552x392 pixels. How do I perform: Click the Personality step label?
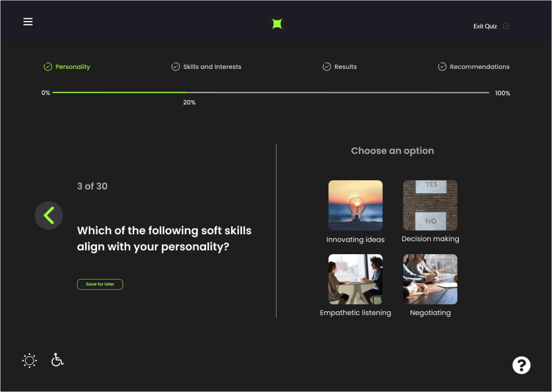click(x=73, y=67)
